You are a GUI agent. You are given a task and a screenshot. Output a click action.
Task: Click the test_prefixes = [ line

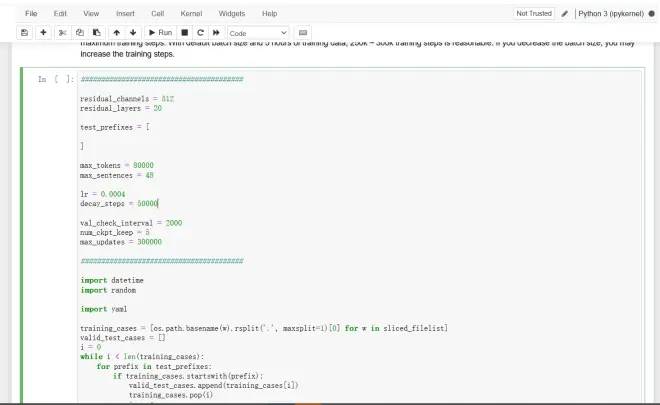tap(114, 127)
